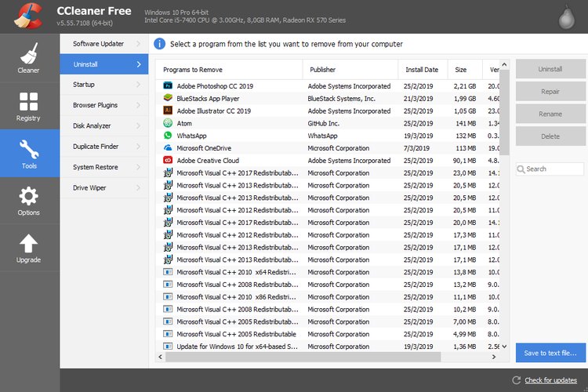This screenshot has width=588, height=392.
Task: Select the Uninstall tab
Action: coord(104,64)
